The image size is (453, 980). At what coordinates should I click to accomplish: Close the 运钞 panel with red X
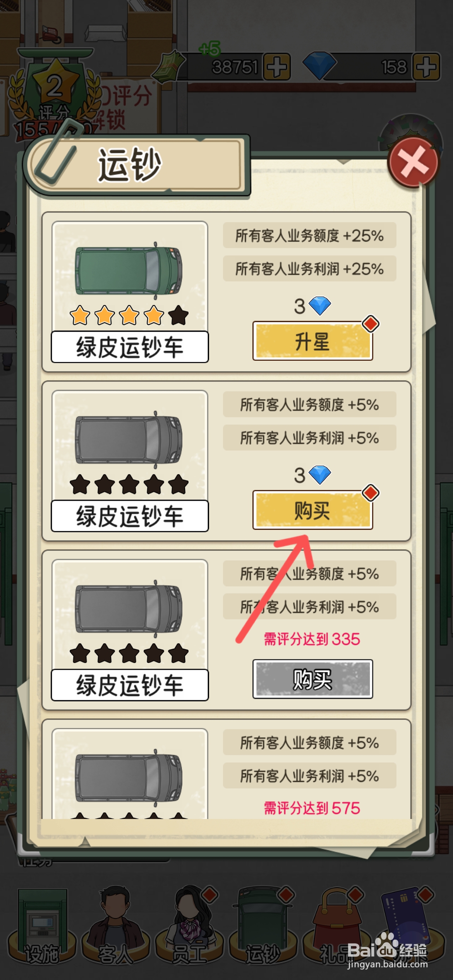[413, 162]
